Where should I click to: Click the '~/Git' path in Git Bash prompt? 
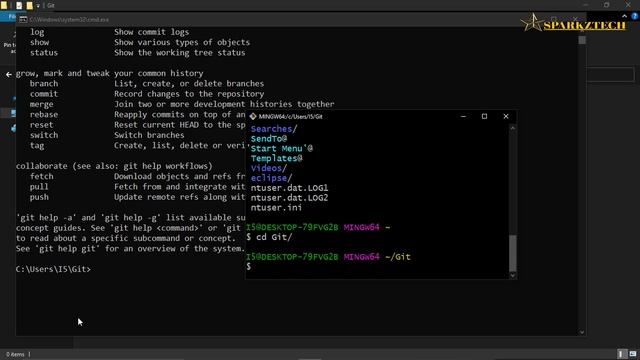(x=398, y=257)
